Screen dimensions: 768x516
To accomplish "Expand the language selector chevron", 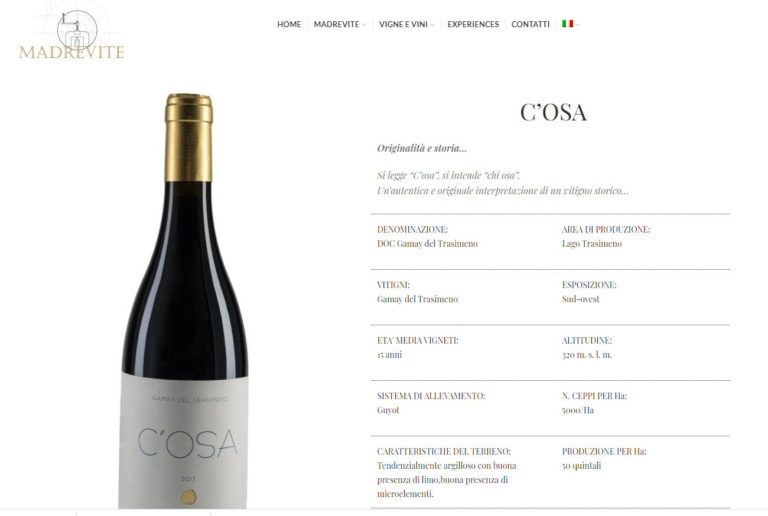I will coord(578,24).
